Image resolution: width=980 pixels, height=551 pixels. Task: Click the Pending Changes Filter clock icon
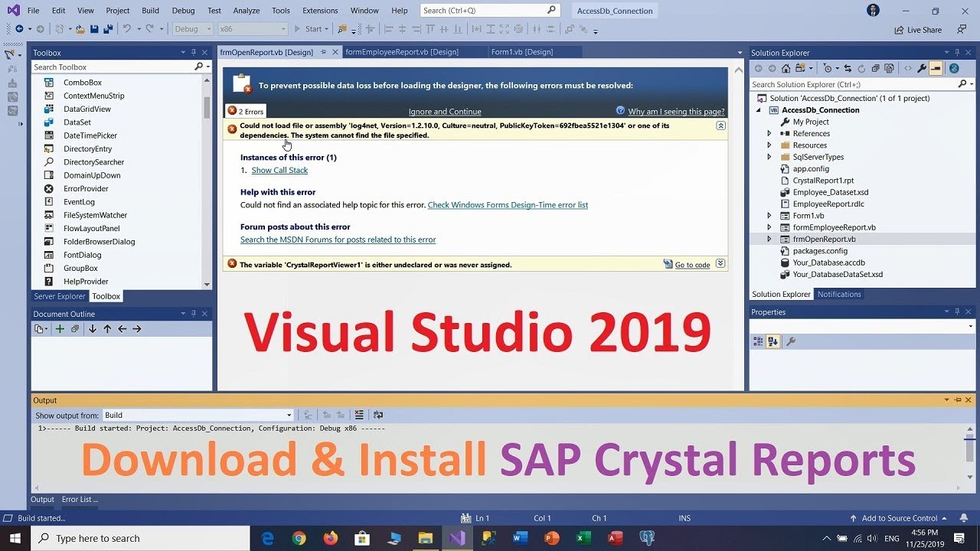tap(827, 68)
